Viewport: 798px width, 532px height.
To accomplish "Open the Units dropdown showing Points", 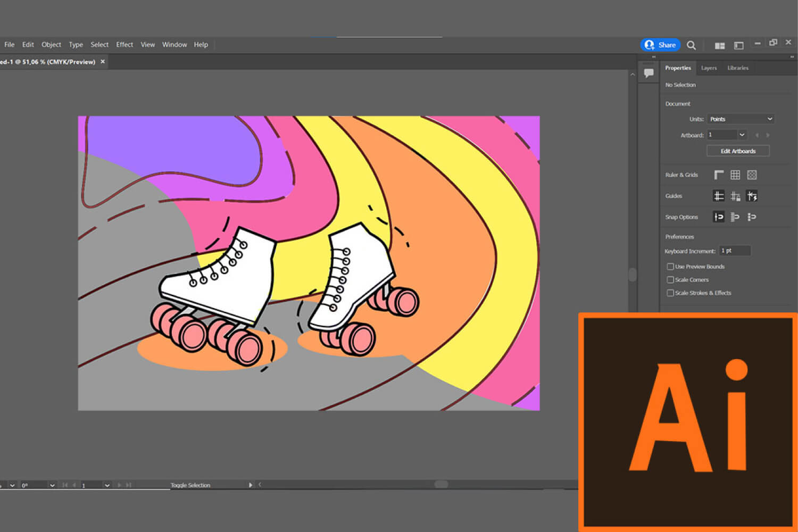I will [x=740, y=119].
